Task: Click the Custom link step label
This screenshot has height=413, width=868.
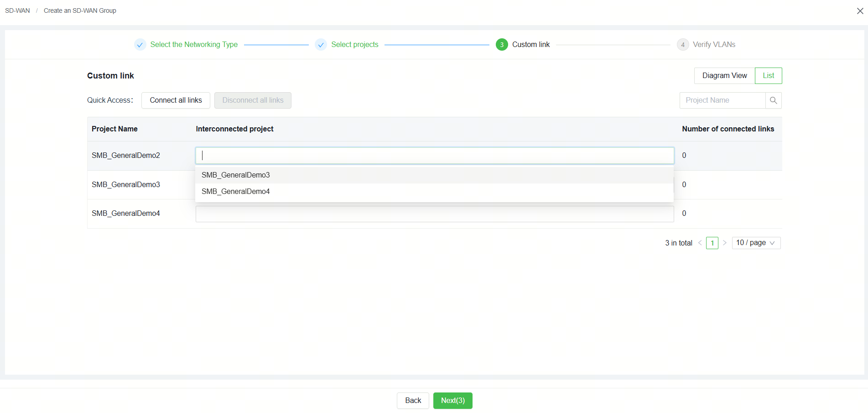Action: click(x=531, y=45)
